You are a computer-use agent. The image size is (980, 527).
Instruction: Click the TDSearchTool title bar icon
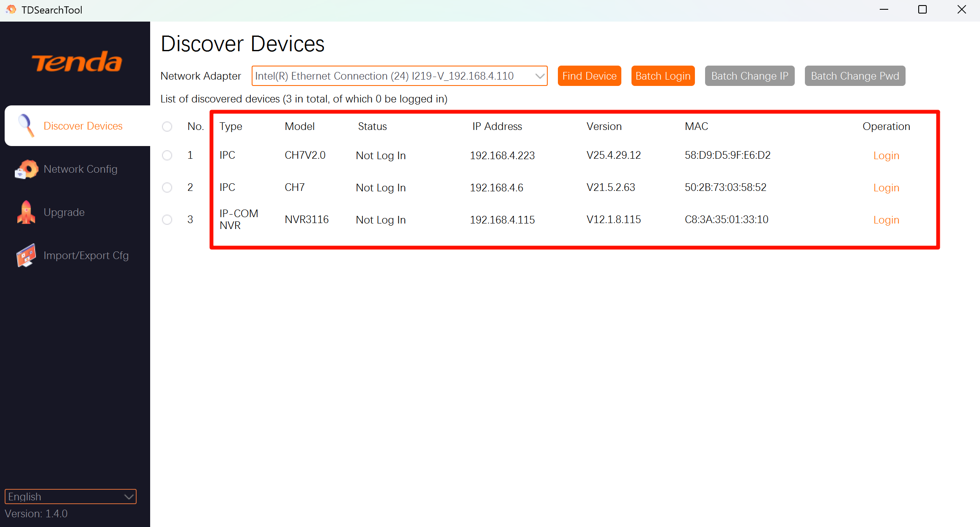tap(11, 9)
